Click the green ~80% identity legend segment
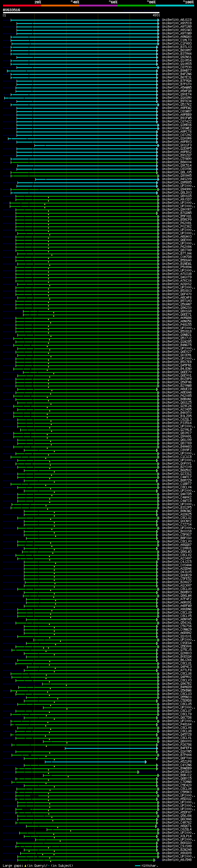Screen dimensions: 197x868 pos(136,6)
